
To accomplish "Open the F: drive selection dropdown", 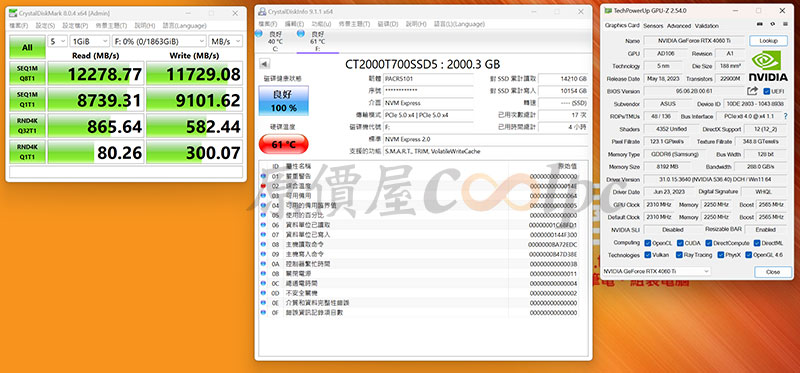I will click(x=159, y=41).
